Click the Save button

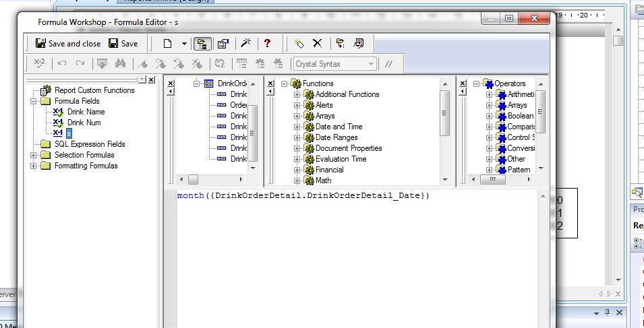coord(123,44)
